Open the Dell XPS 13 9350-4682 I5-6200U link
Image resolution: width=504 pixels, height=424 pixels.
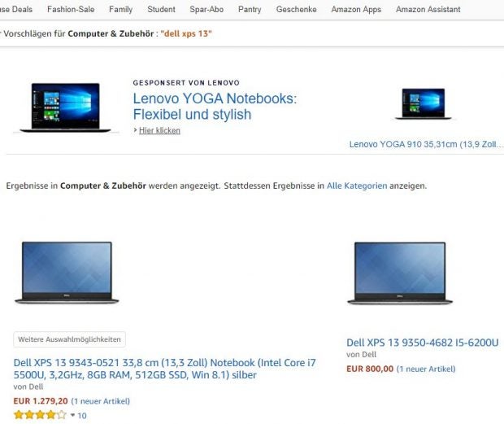tap(423, 343)
